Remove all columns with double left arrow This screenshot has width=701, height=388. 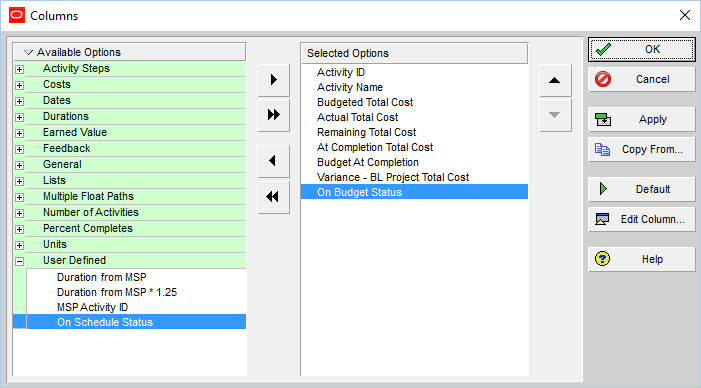pos(274,197)
